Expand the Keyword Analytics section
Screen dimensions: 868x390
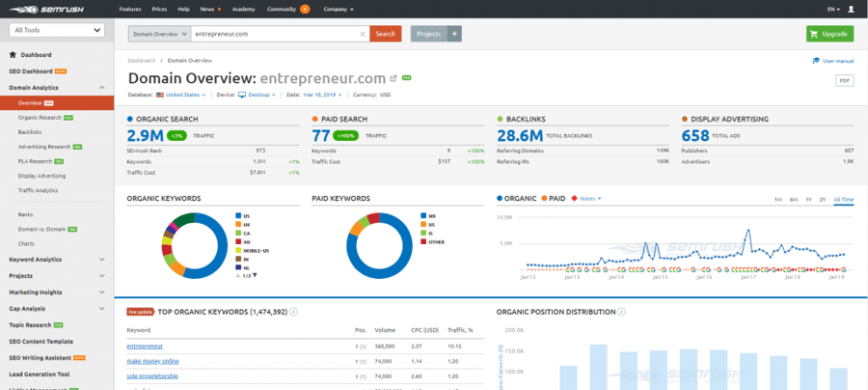[102, 260]
